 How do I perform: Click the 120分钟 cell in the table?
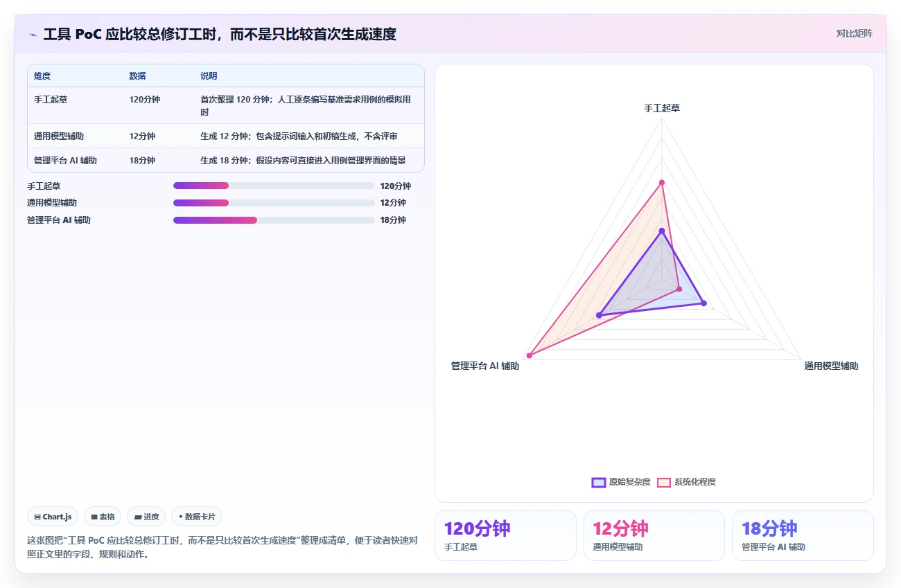(144, 100)
